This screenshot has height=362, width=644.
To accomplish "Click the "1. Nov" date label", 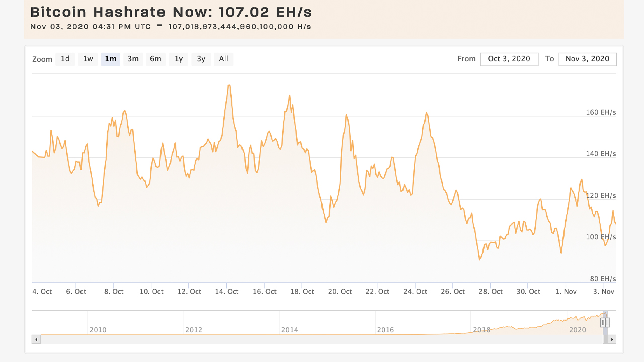I will coord(567,291).
